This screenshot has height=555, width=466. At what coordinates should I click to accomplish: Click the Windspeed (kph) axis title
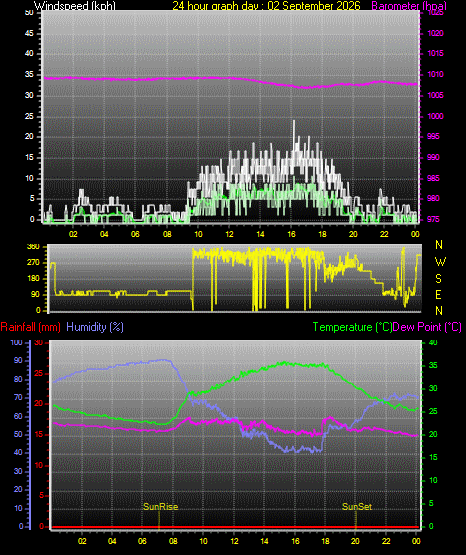(x=75, y=5)
